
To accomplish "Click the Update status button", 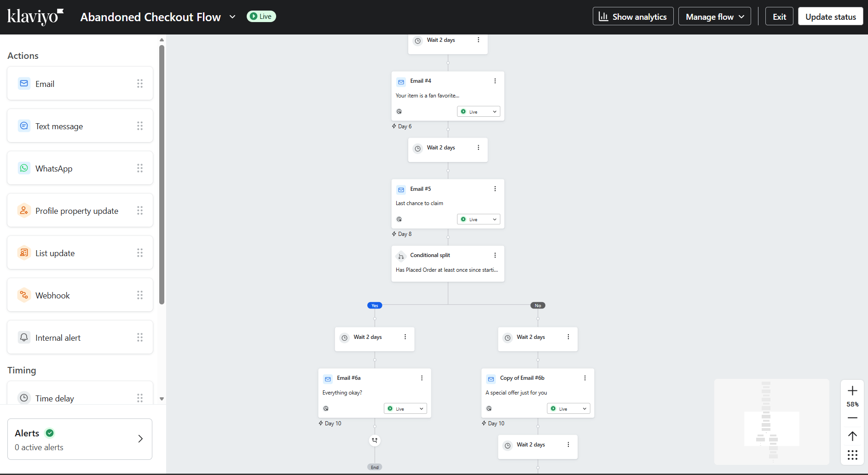I will [830, 16].
